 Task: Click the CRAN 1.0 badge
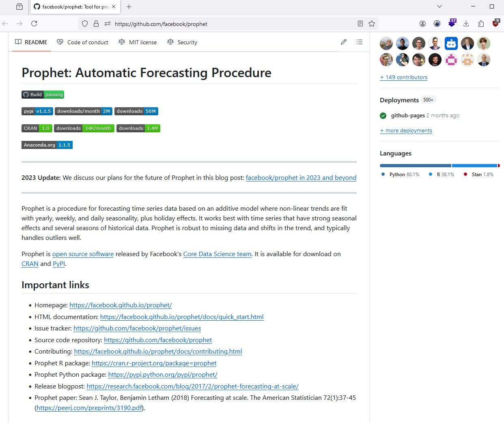coord(37,128)
